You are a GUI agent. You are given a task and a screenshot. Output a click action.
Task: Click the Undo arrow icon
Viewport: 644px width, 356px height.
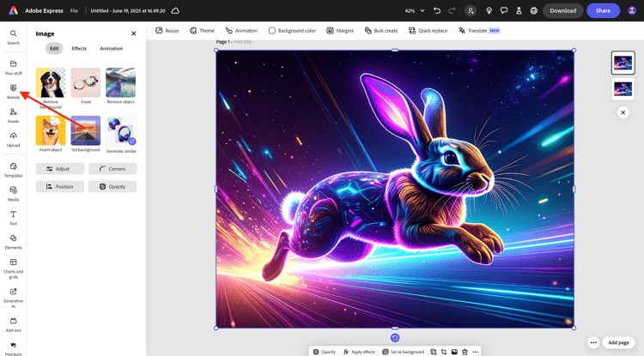click(x=437, y=10)
